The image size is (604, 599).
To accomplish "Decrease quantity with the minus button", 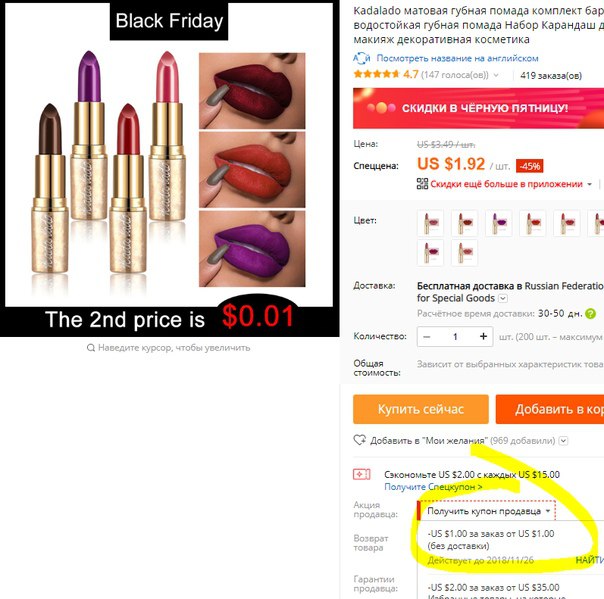I will pyautogui.click(x=426, y=337).
